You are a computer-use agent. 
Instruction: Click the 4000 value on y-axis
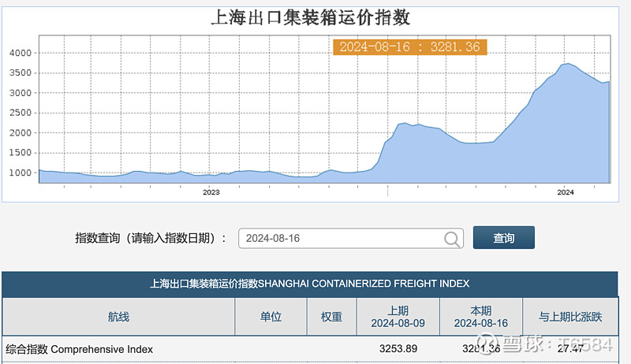(21, 53)
